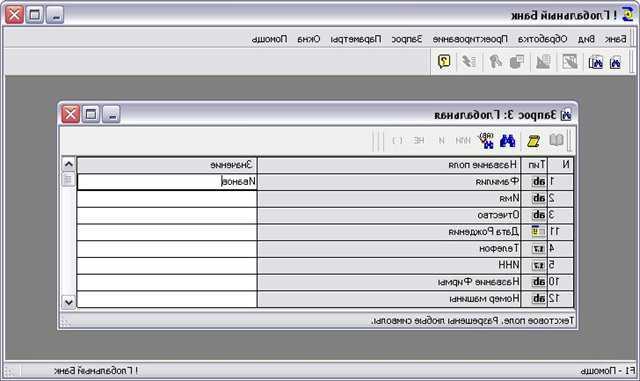
Task: Insert parentheses ( ) from query toolbar
Action: click(x=398, y=140)
